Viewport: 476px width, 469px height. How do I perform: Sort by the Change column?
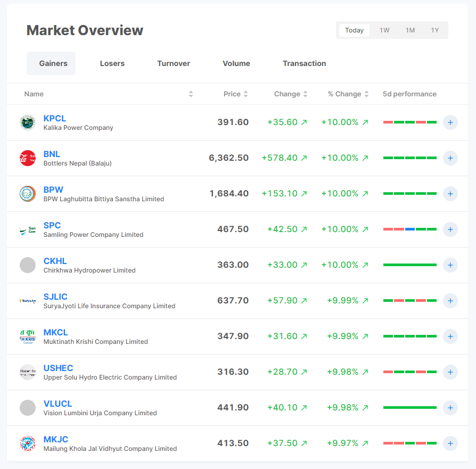[x=306, y=94]
